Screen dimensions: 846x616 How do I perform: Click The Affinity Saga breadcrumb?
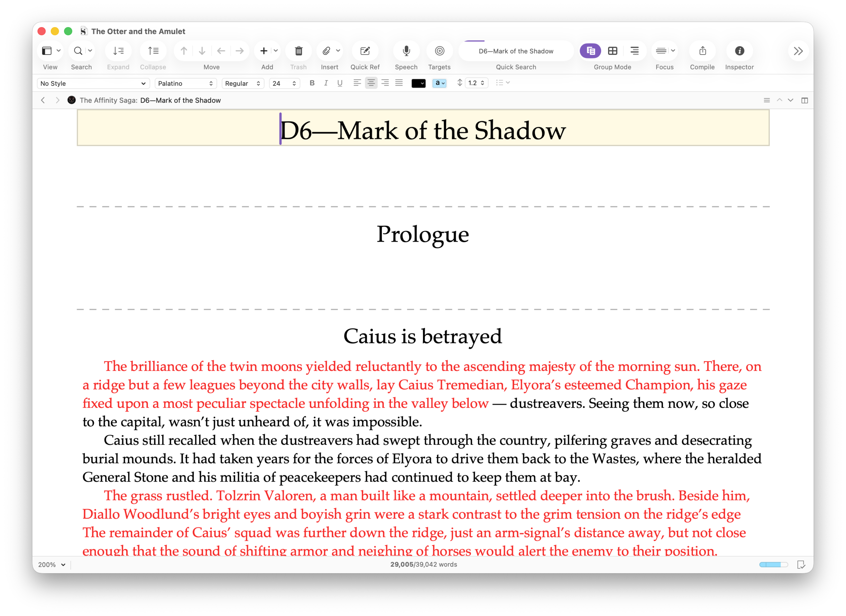click(x=108, y=100)
